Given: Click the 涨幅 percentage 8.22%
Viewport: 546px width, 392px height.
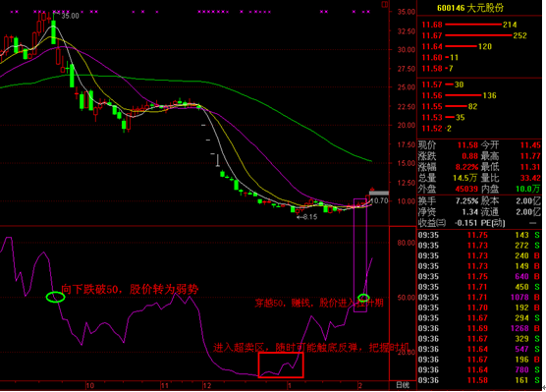Looking at the screenshot, I should [466, 167].
